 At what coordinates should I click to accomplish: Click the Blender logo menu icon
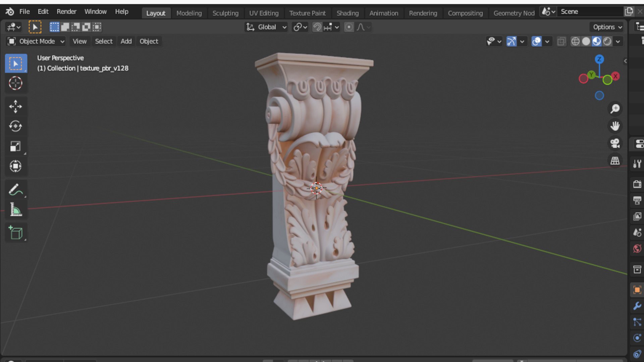click(10, 12)
